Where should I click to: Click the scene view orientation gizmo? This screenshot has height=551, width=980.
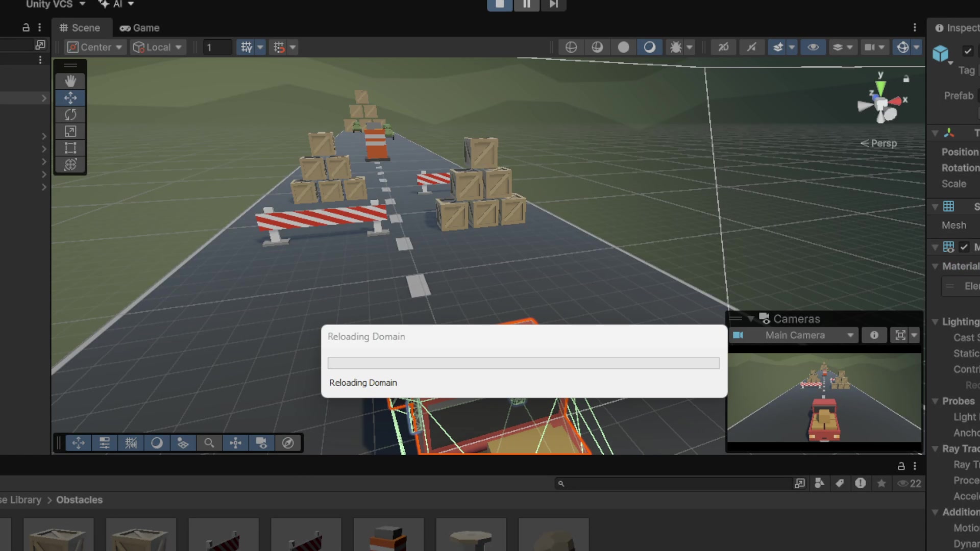[x=881, y=104]
